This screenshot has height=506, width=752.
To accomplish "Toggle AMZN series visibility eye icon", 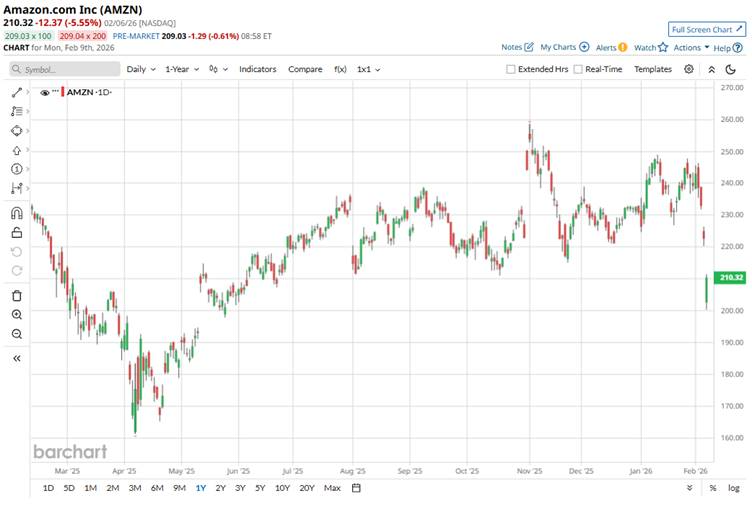I will click(x=45, y=92).
